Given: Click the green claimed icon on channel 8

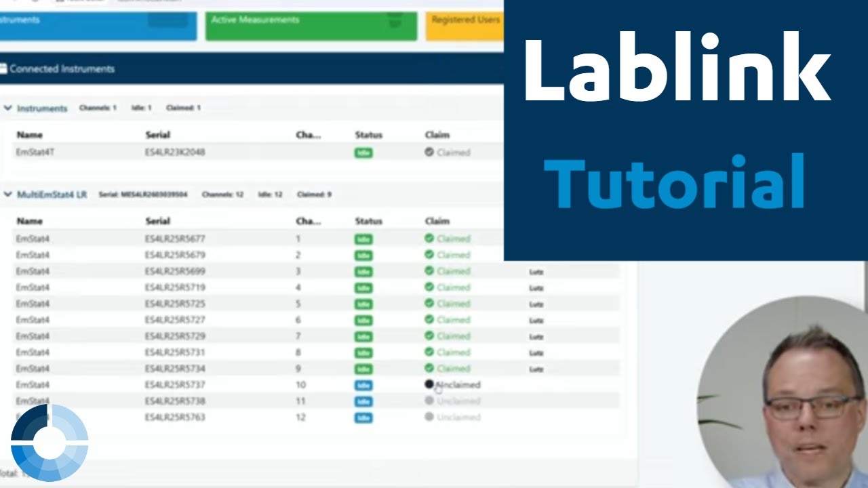Looking at the screenshot, I should (429, 352).
